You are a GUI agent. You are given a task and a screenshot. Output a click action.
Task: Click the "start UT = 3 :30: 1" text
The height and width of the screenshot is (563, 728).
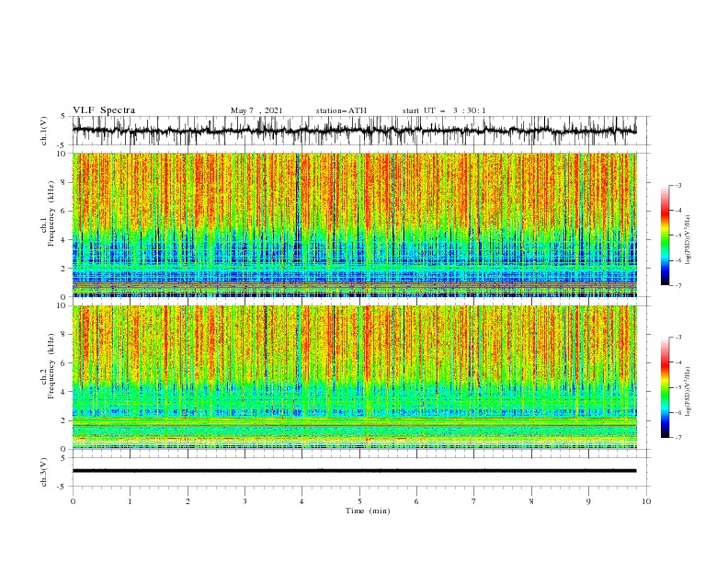(444, 110)
